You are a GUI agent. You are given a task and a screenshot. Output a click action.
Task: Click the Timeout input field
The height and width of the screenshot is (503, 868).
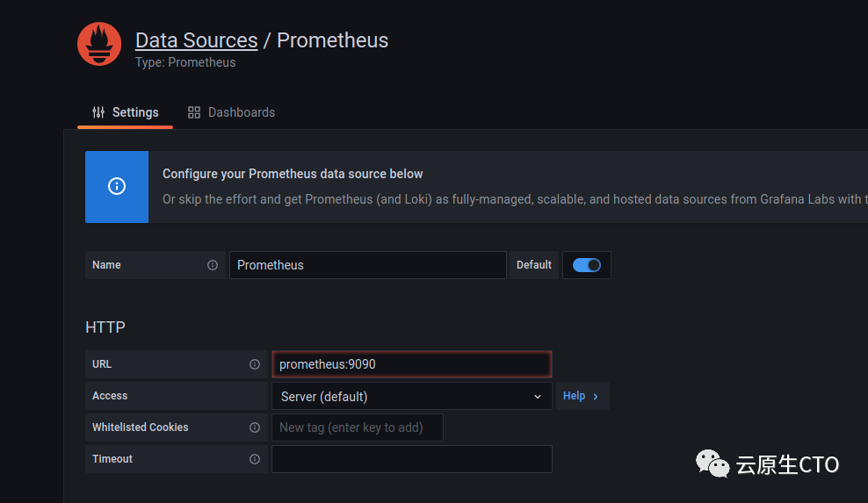click(x=411, y=459)
